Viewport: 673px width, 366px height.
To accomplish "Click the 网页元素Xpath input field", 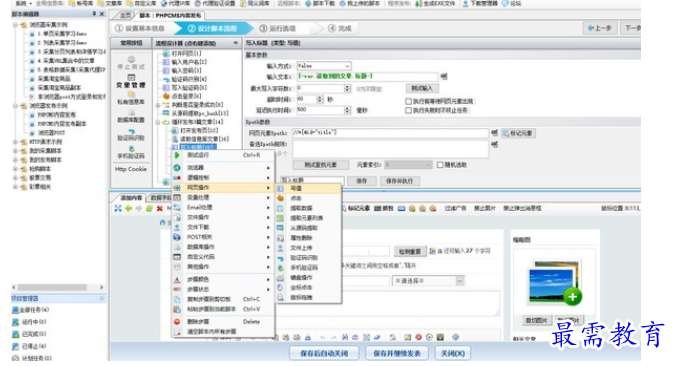I will tap(390, 133).
